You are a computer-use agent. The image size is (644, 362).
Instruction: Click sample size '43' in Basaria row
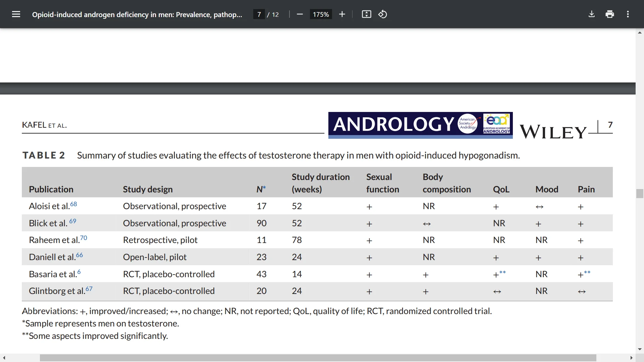point(262,274)
